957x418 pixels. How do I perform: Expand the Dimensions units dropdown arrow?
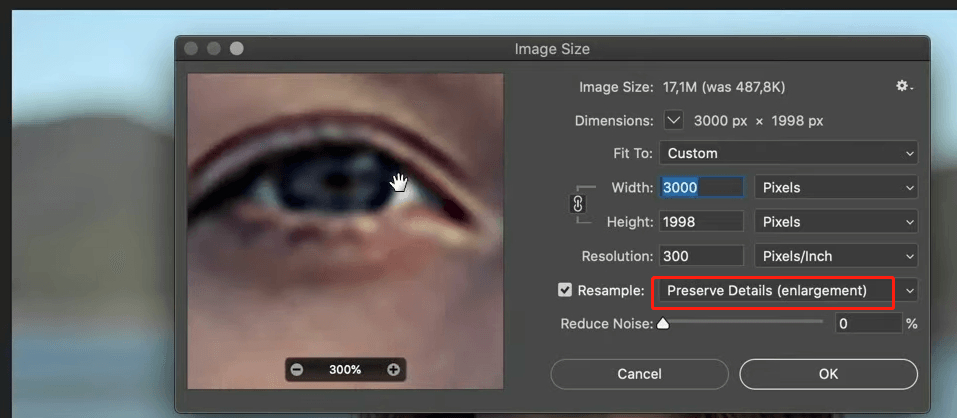(674, 121)
